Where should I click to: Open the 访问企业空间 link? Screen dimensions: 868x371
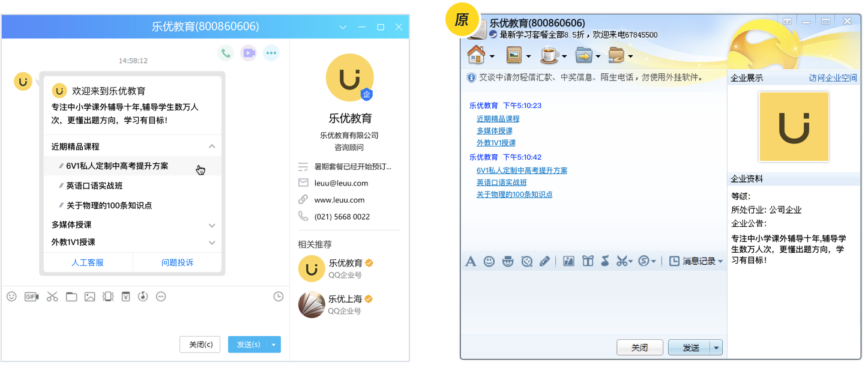833,78
